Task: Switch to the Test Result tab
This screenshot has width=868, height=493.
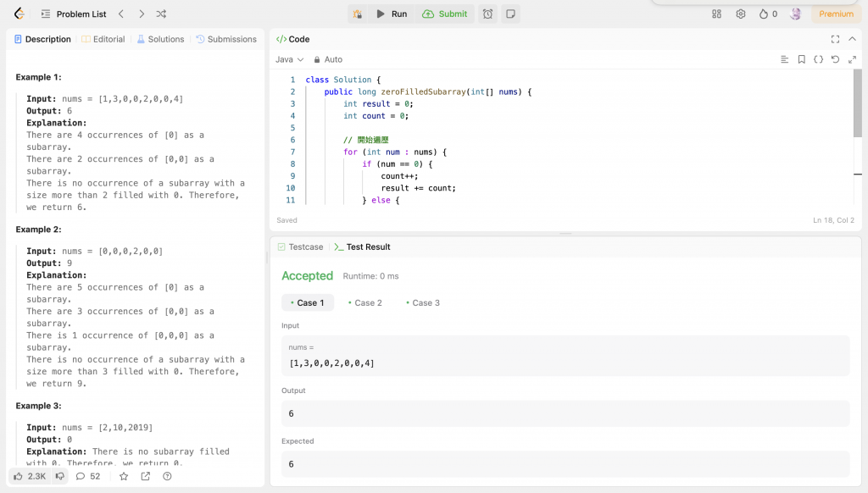Action: click(x=363, y=246)
